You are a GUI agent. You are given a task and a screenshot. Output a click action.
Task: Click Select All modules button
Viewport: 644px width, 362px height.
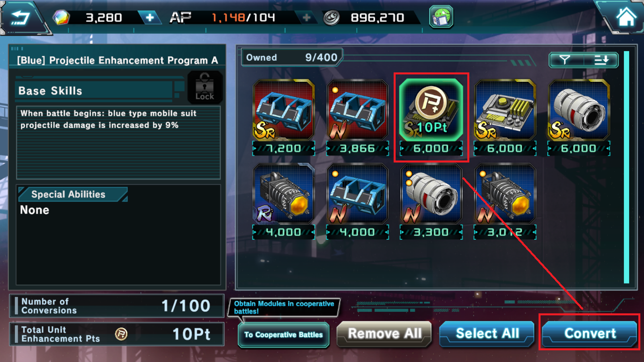(x=487, y=333)
